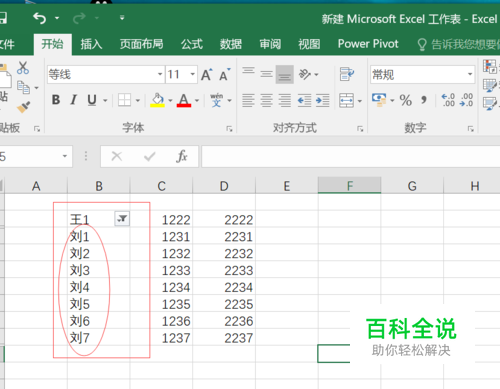Center text horizontally
This screenshot has width=500, height=389.
266,100
